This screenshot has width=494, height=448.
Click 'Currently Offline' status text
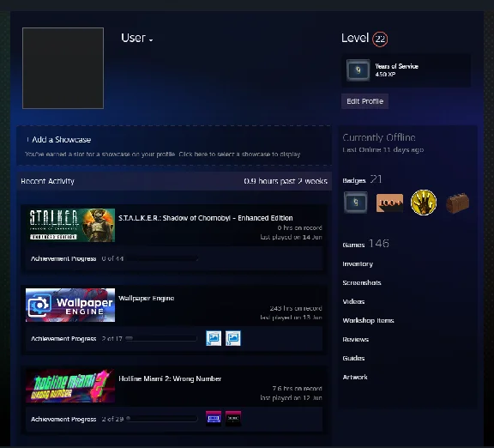point(379,138)
